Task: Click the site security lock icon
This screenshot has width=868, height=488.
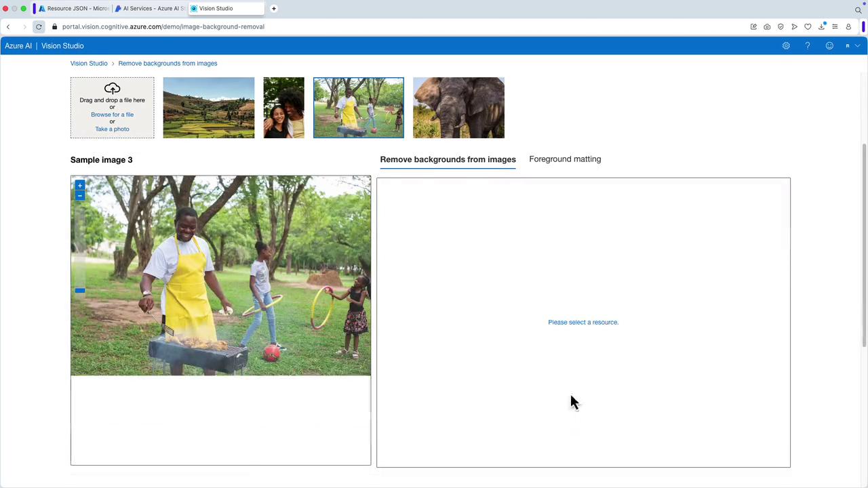Action: [55, 27]
